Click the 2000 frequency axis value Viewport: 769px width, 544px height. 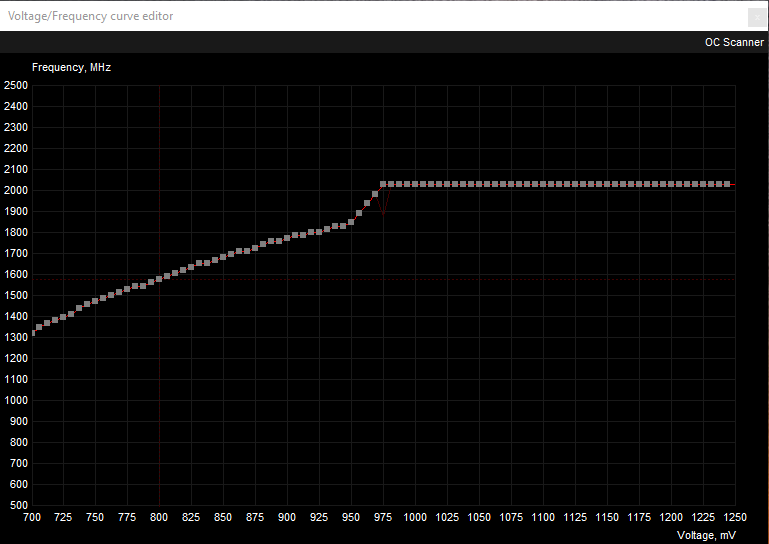point(16,190)
